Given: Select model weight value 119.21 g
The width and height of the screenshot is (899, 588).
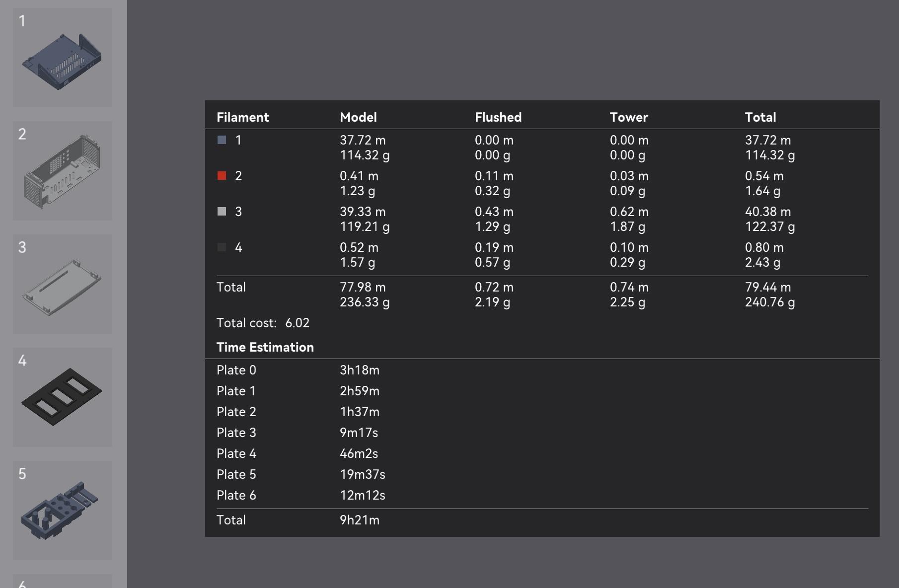Looking at the screenshot, I should pos(365,226).
